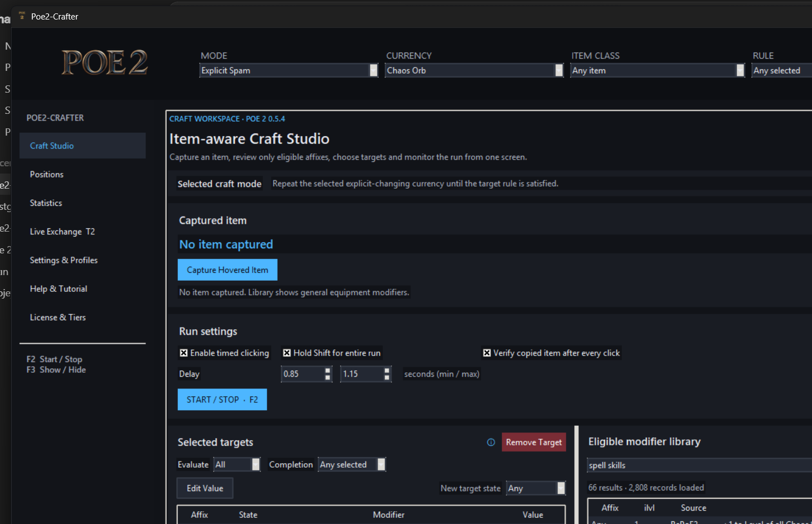The height and width of the screenshot is (524, 812).
Task: Click the Capture Hovered Item button
Action: (228, 270)
